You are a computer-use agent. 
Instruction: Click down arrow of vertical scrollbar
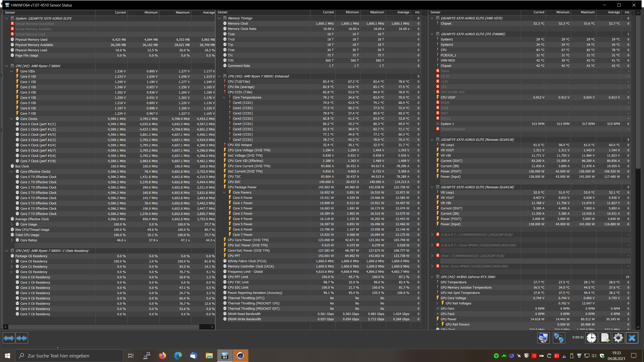(x=638, y=327)
